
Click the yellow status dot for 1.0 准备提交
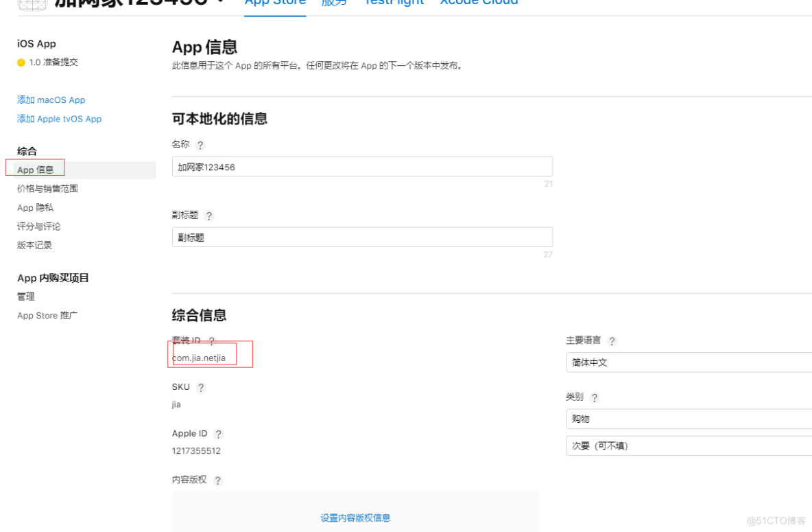[21, 62]
